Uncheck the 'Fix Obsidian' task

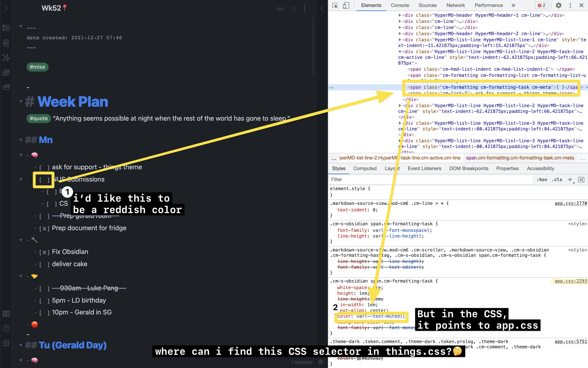pyautogui.click(x=45, y=252)
